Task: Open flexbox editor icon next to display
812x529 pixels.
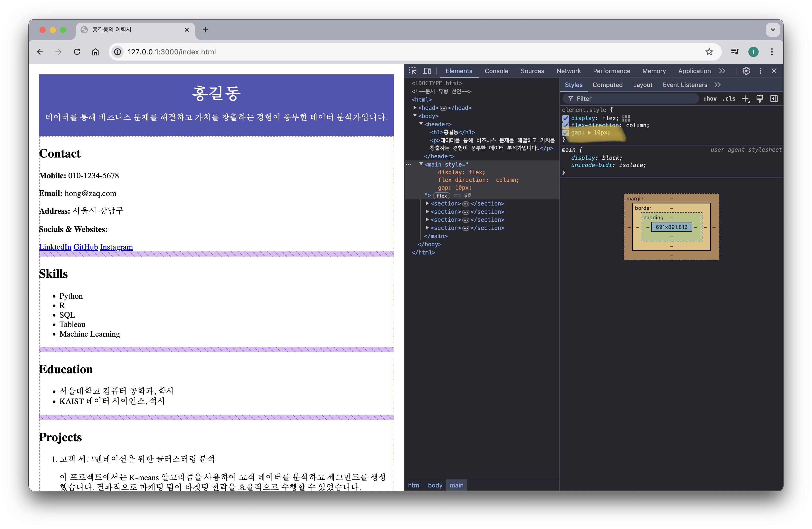Action: [x=626, y=118]
